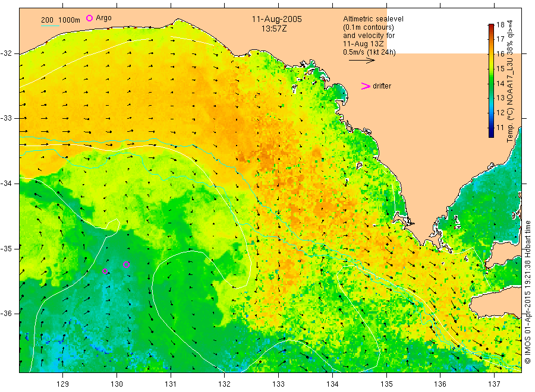Click the 15 value on temperature scale
535x392 pixels.
[x=500, y=69]
